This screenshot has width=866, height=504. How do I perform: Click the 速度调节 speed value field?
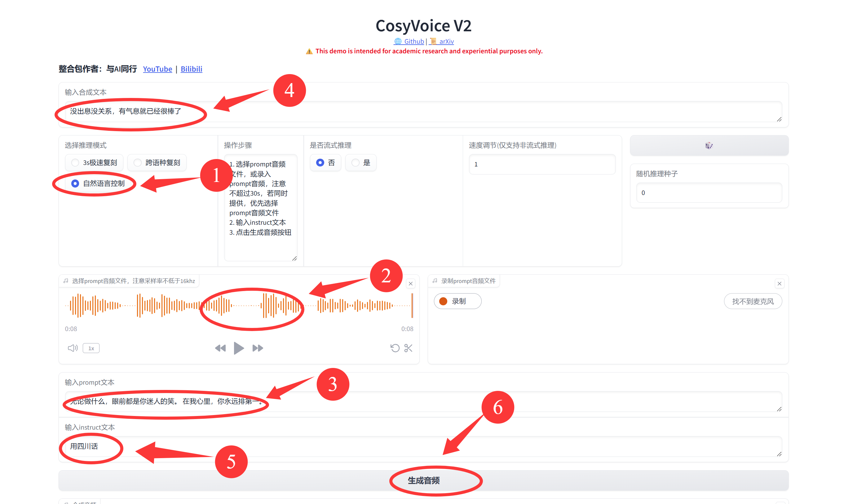pyautogui.click(x=542, y=164)
